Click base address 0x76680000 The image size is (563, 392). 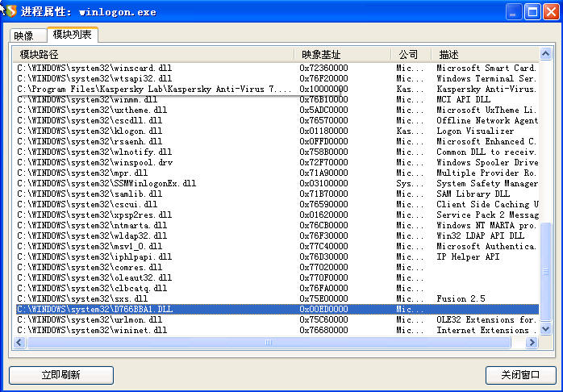(323, 330)
